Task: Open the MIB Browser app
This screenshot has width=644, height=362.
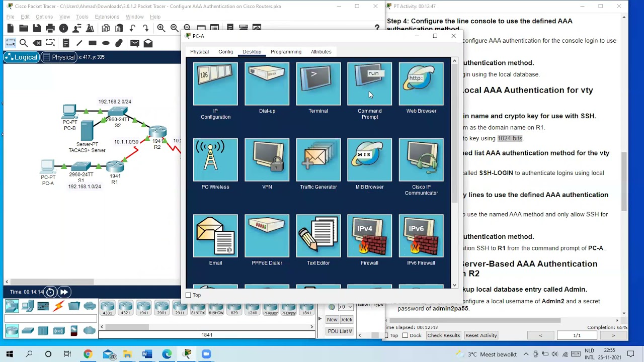Action: pyautogui.click(x=369, y=160)
